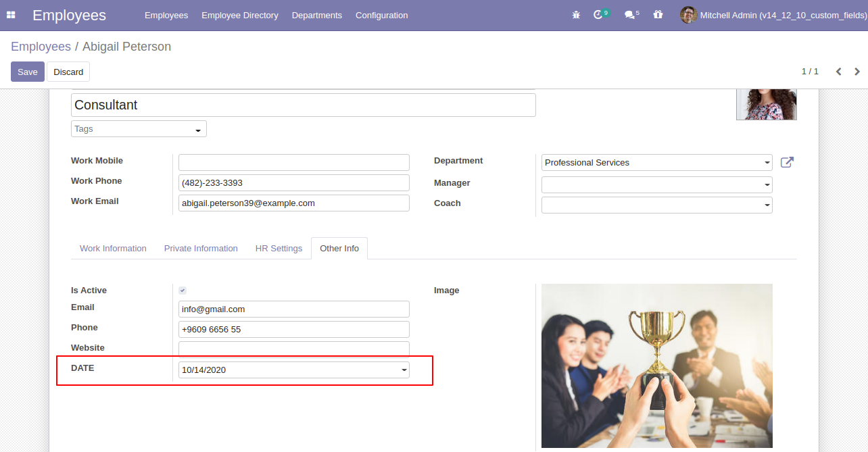Open Department external link icon
The width and height of the screenshot is (868, 452).
tap(787, 162)
